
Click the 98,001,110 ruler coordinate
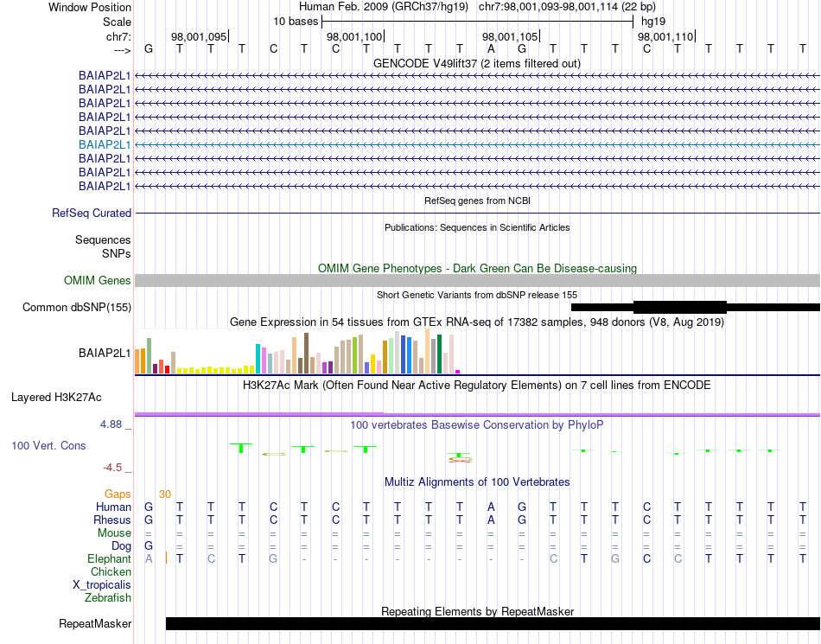point(665,36)
